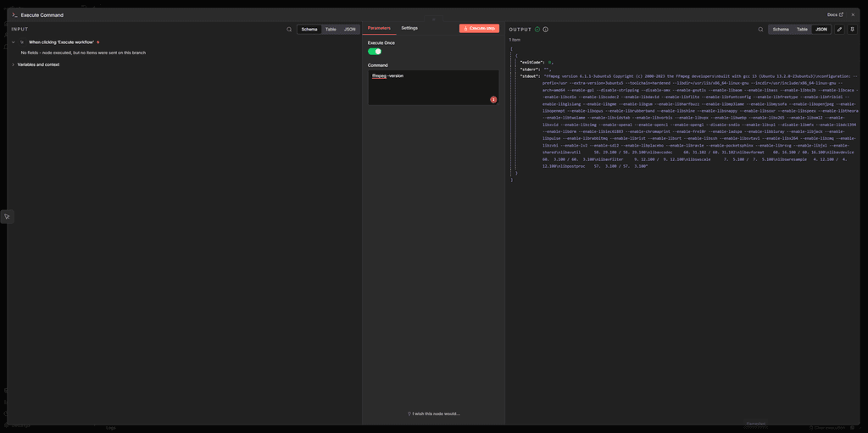Screen dimensions: 868x433
Task: Switch to the Settings tab
Action: click(x=409, y=28)
